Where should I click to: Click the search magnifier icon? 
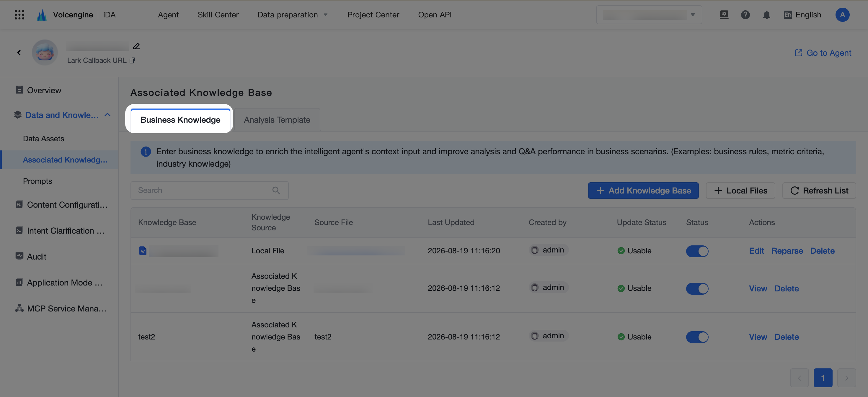point(276,191)
